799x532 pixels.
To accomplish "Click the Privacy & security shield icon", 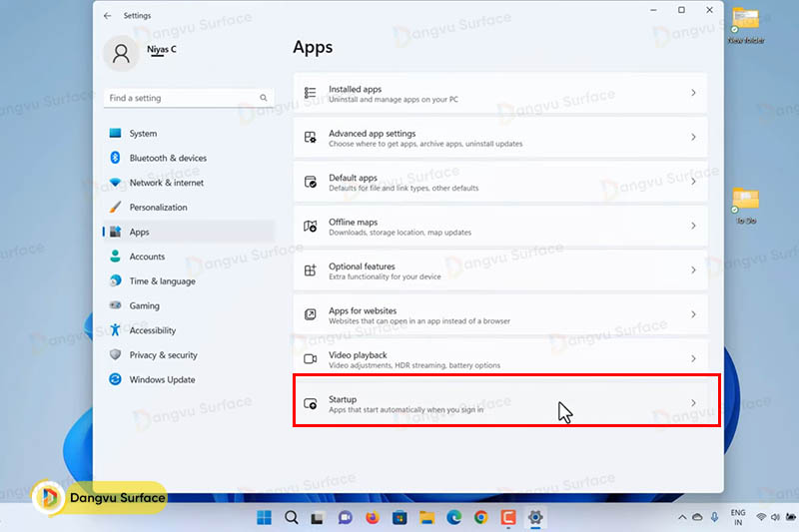I will click(115, 355).
